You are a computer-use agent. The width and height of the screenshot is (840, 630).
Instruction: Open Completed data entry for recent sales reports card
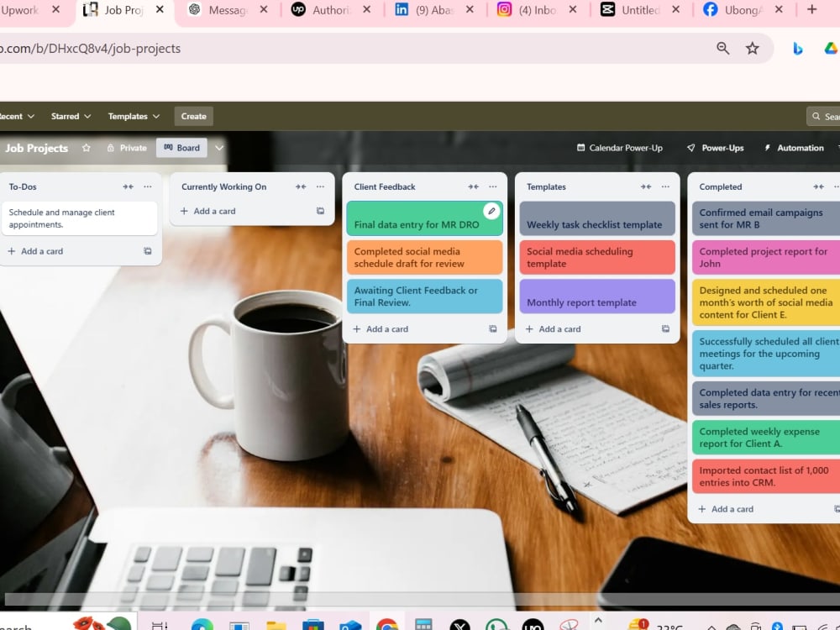[x=766, y=398]
